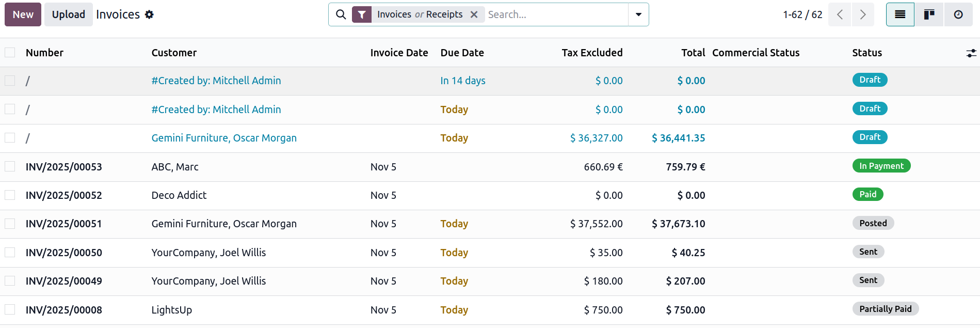The width and height of the screenshot is (980, 328).
Task: Sort by the Invoice Date column
Action: [399, 53]
